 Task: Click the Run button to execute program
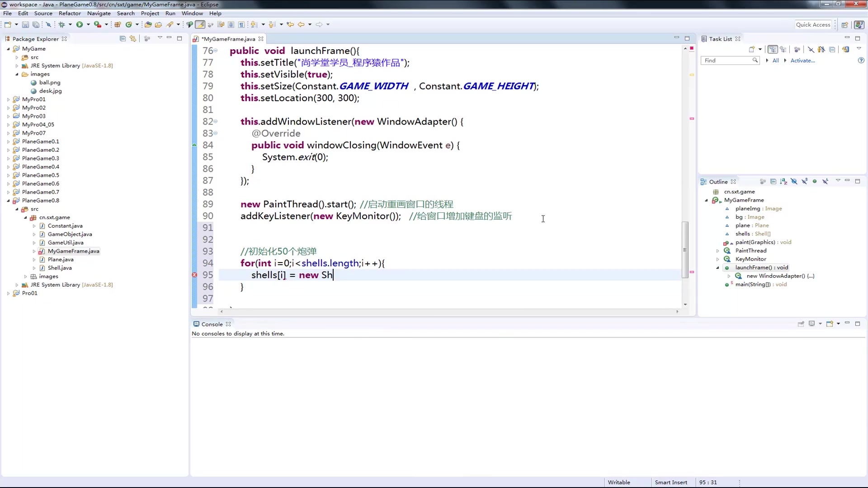click(79, 24)
